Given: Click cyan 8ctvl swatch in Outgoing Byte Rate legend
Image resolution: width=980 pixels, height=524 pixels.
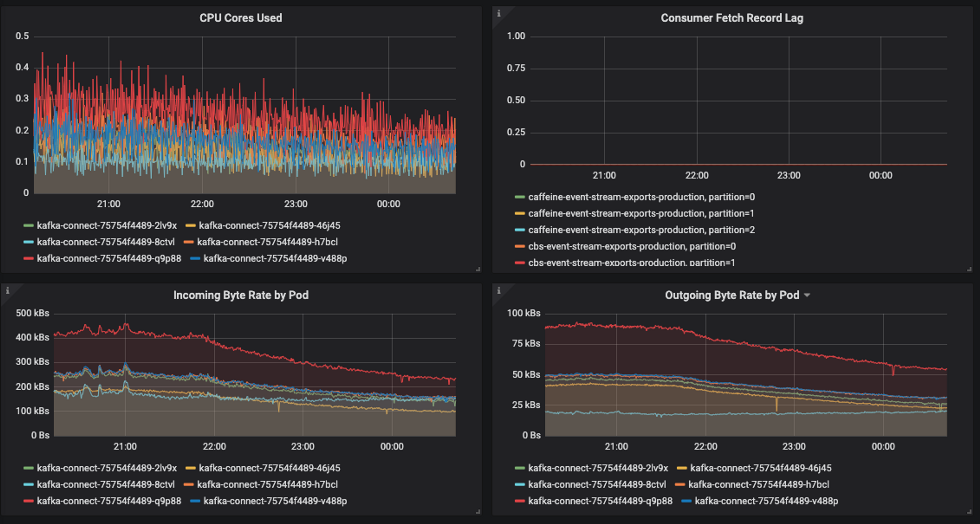Looking at the screenshot, I should pyautogui.click(x=520, y=484).
